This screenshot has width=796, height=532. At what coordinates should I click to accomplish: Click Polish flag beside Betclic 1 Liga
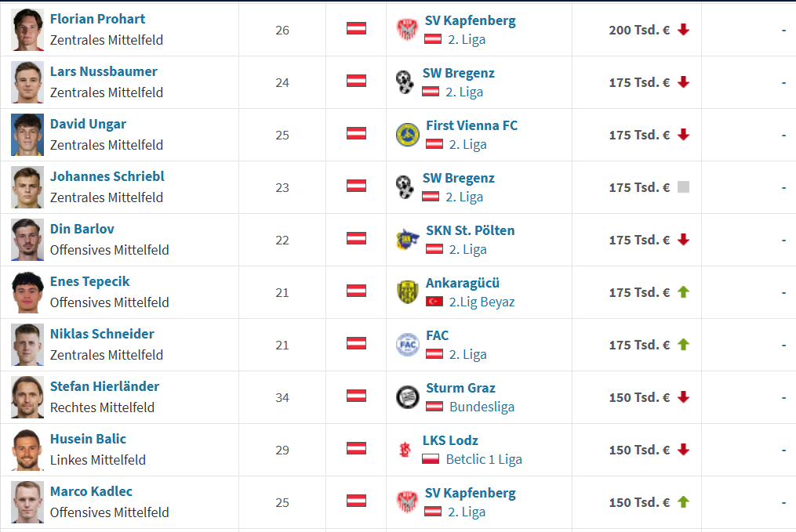coord(431,459)
